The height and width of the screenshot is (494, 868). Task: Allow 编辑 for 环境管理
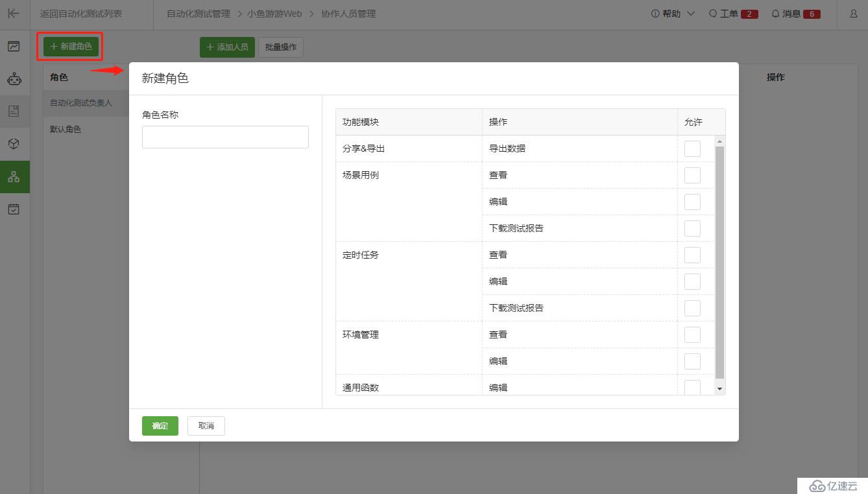pyautogui.click(x=692, y=361)
